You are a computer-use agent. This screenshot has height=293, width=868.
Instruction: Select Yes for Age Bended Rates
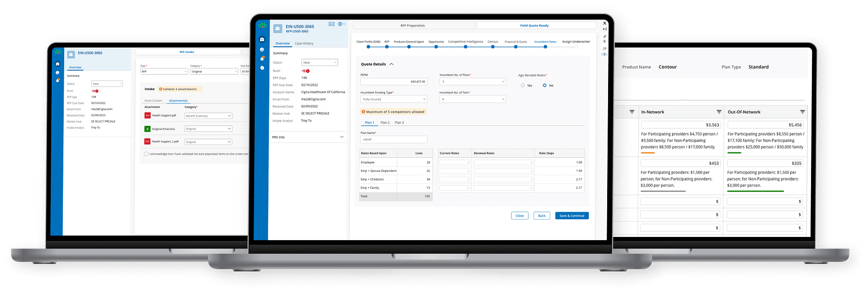point(523,85)
